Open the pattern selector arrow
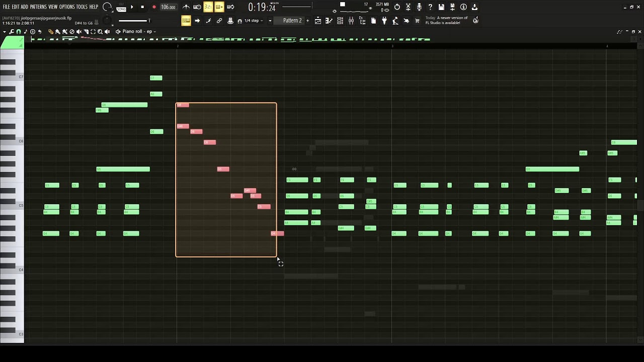The width and height of the screenshot is (644, 362). [270, 21]
